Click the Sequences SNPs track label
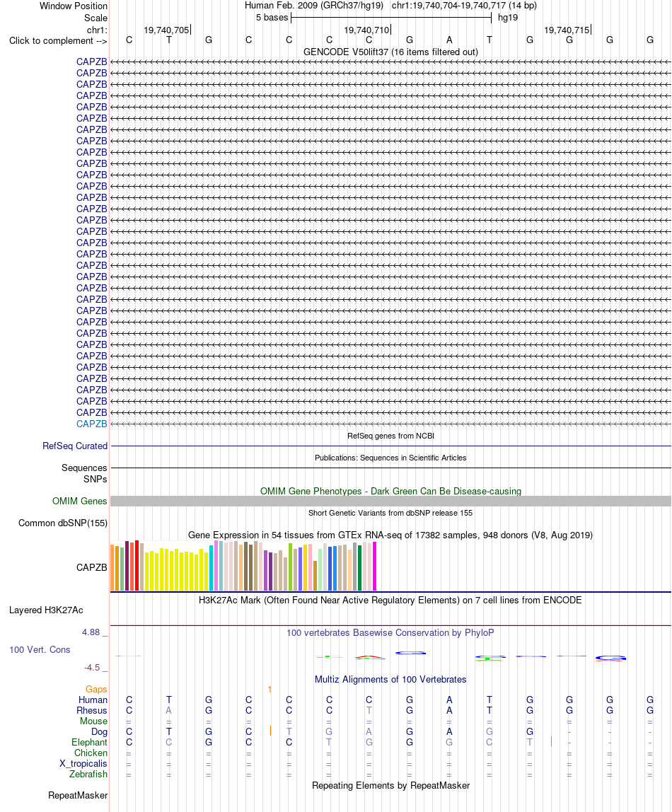 (x=84, y=473)
